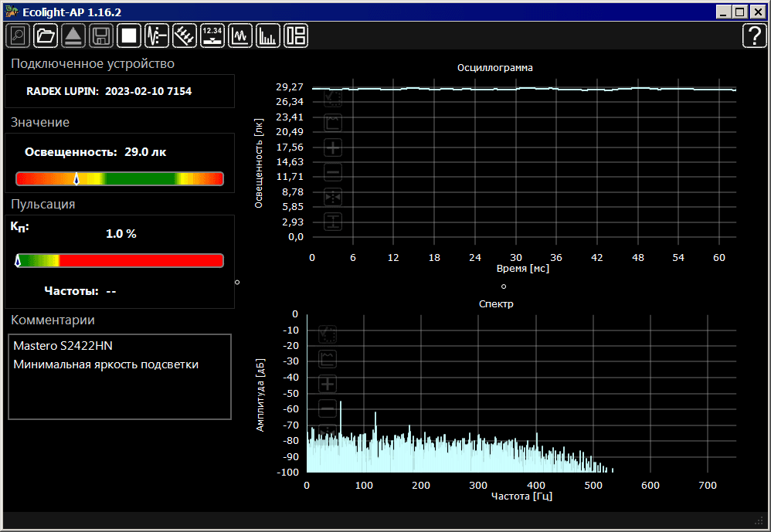Click the window corner grip in status bar
The height and width of the screenshot is (532, 771).
point(759,520)
